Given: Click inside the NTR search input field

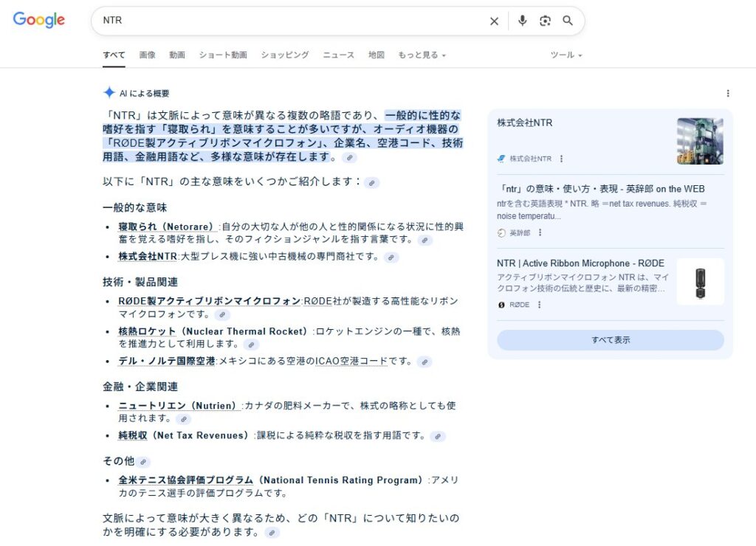Looking at the screenshot, I should [x=288, y=21].
